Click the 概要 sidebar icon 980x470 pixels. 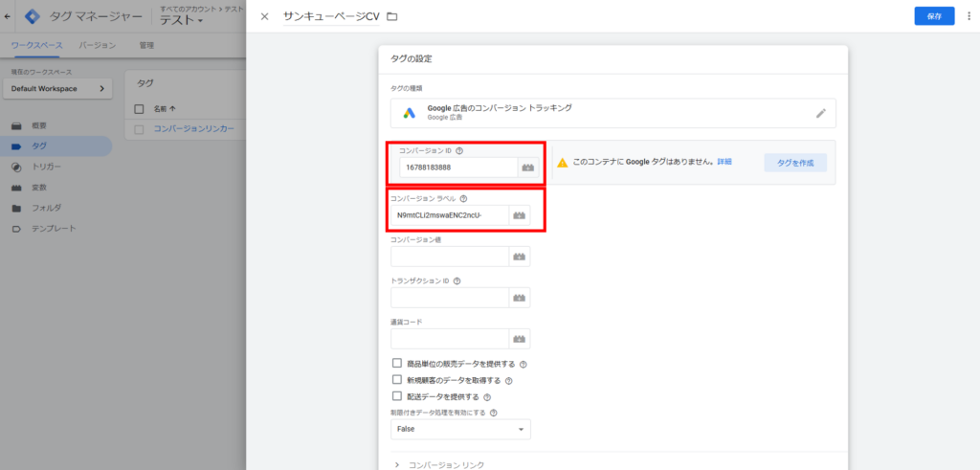17,125
